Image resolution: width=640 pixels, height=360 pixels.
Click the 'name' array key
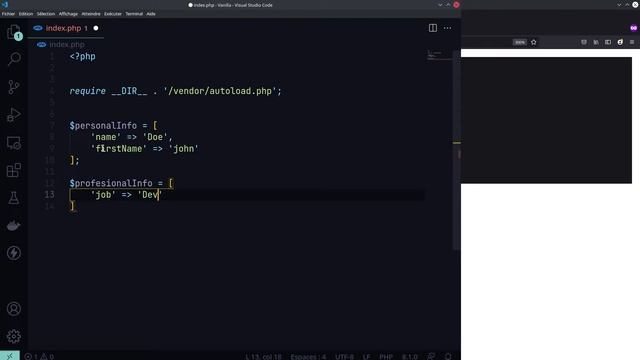[106, 137]
